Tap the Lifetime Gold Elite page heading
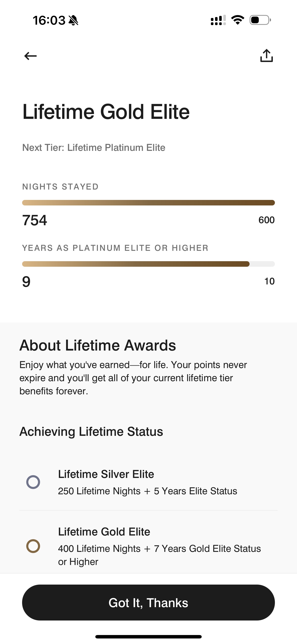 106,112
